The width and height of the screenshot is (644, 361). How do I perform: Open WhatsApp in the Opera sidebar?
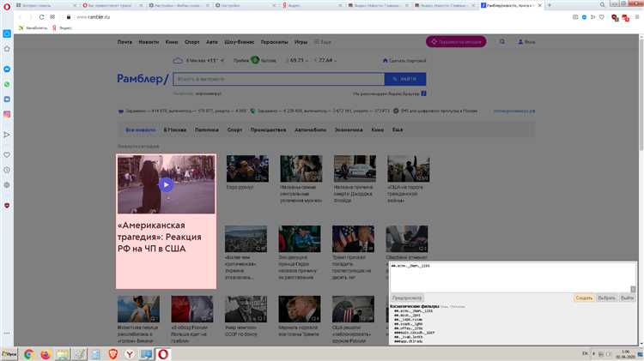pos(7,84)
